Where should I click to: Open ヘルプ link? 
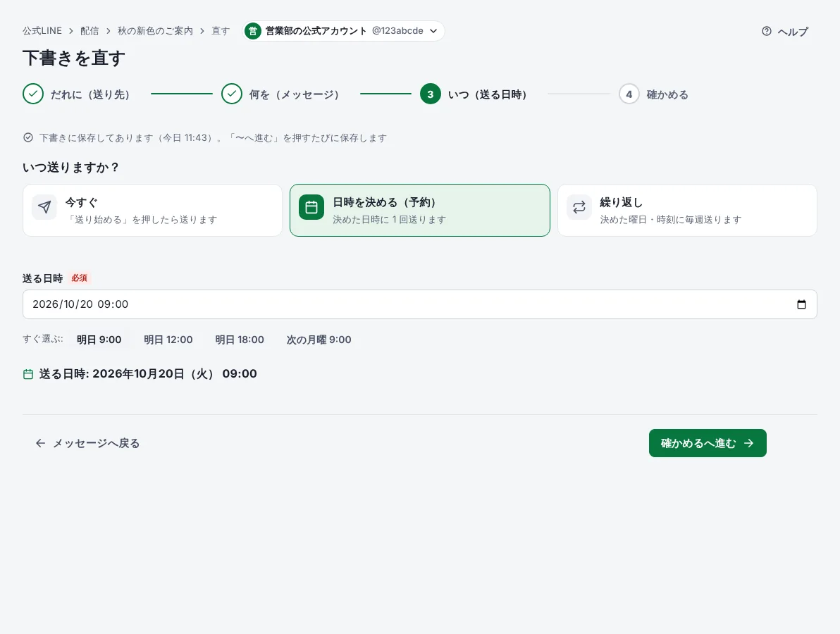point(785,32)
